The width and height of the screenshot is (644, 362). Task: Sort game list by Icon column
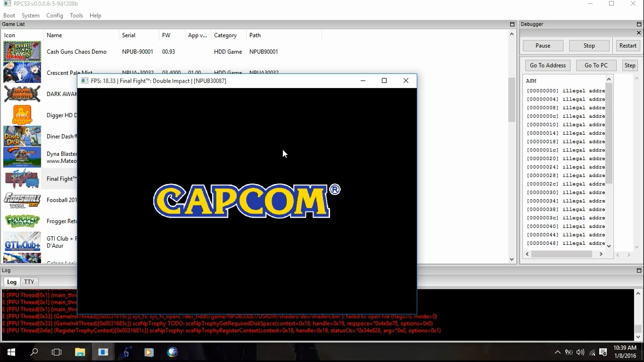tap(22, 35)
